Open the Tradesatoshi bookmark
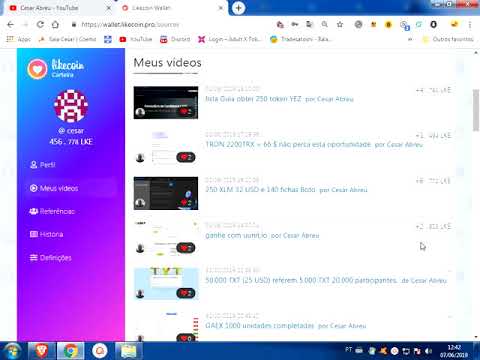This screenshot has height=360, width=480. pos(300,39)
